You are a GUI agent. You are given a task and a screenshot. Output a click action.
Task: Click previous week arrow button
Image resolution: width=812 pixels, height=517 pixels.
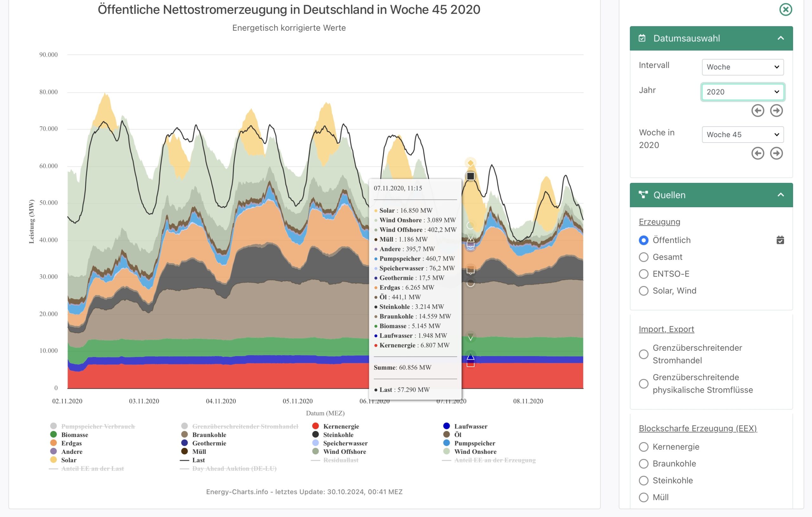coord(757,153)
